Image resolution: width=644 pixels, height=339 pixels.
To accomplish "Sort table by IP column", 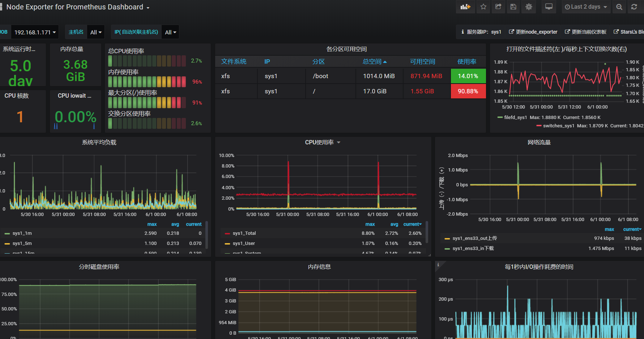I will (x=267, y=62).
